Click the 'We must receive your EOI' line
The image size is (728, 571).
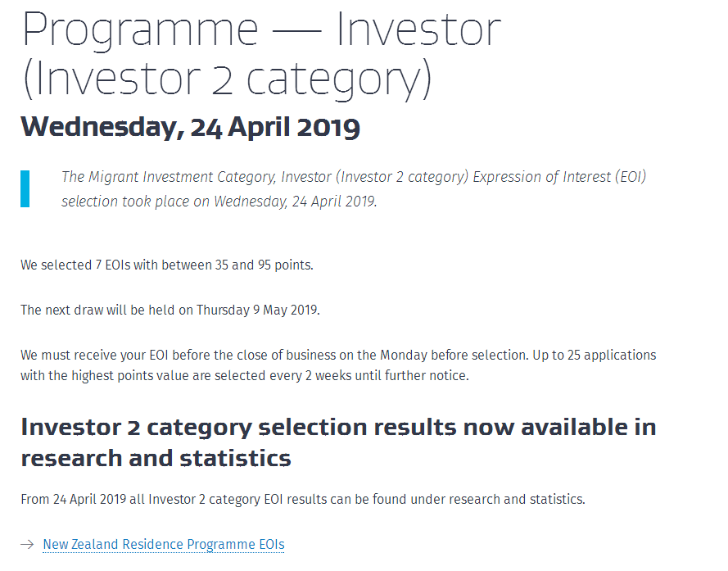pos(338,355)
